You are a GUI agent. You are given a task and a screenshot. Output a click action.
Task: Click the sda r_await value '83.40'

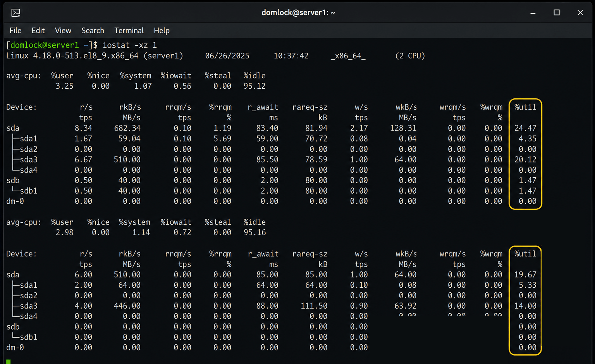267,128
